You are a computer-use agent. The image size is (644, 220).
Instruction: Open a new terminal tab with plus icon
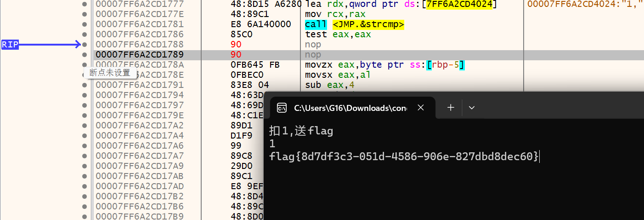(x=451, y=107)
